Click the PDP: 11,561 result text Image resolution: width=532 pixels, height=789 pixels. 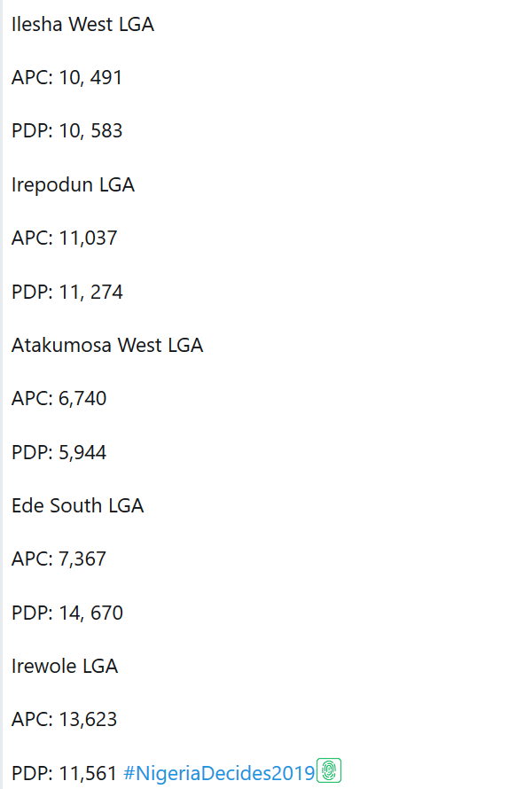pyautogui.click(x=64, y=773)
